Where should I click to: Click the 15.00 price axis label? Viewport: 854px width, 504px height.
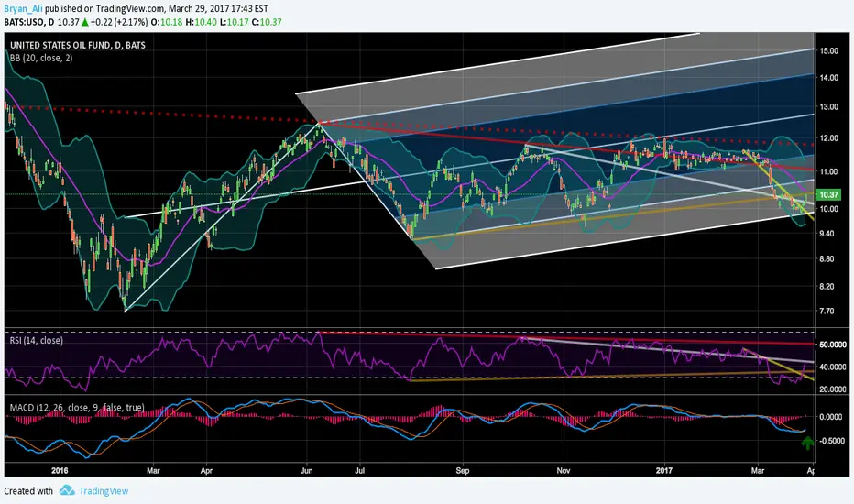(829, 50)
